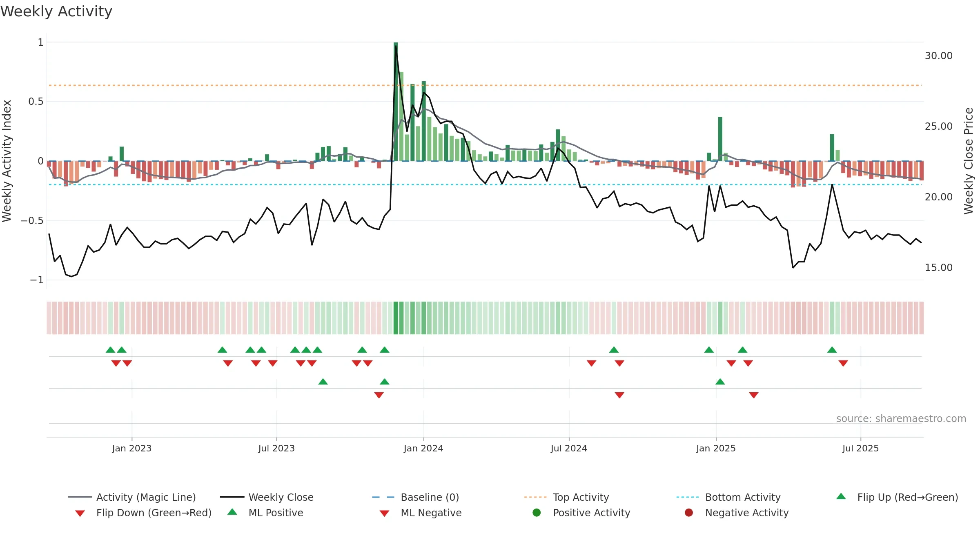Click the Weekly Close Price axis title
The image size is (980, 551).
[969, 161]
